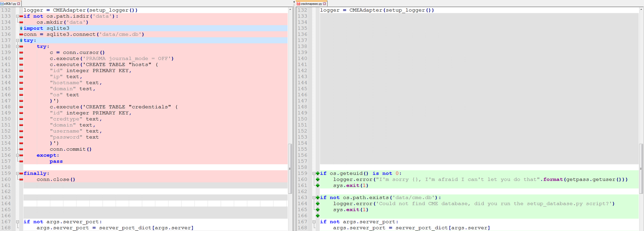Place cursor in left pane 'logger = CMEAdapter' line
Viewport: 644px width, 231px height.
[81, 10]
